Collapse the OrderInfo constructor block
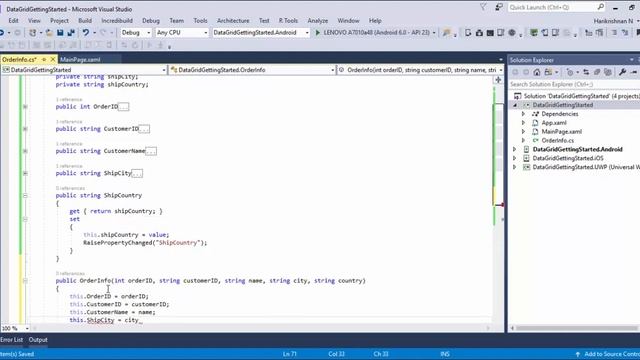The height and width of the screenshot is (360, 640). tap(25, 281)
